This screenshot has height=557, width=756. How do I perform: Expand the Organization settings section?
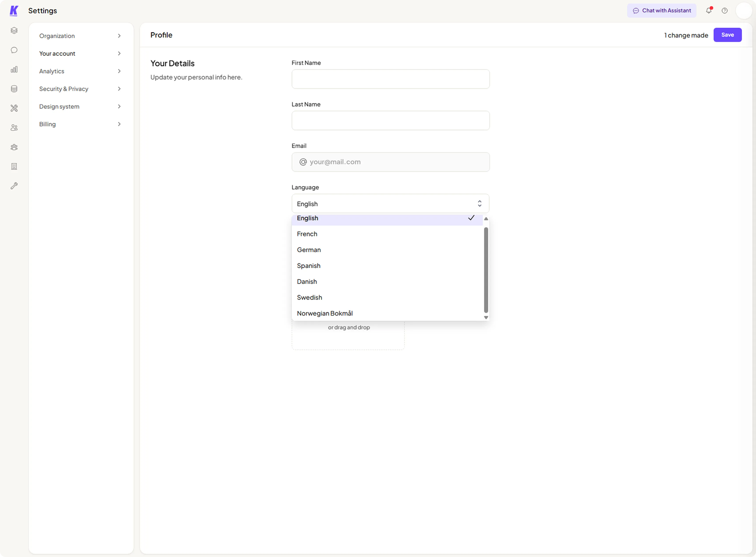click(x=80, y=36)
